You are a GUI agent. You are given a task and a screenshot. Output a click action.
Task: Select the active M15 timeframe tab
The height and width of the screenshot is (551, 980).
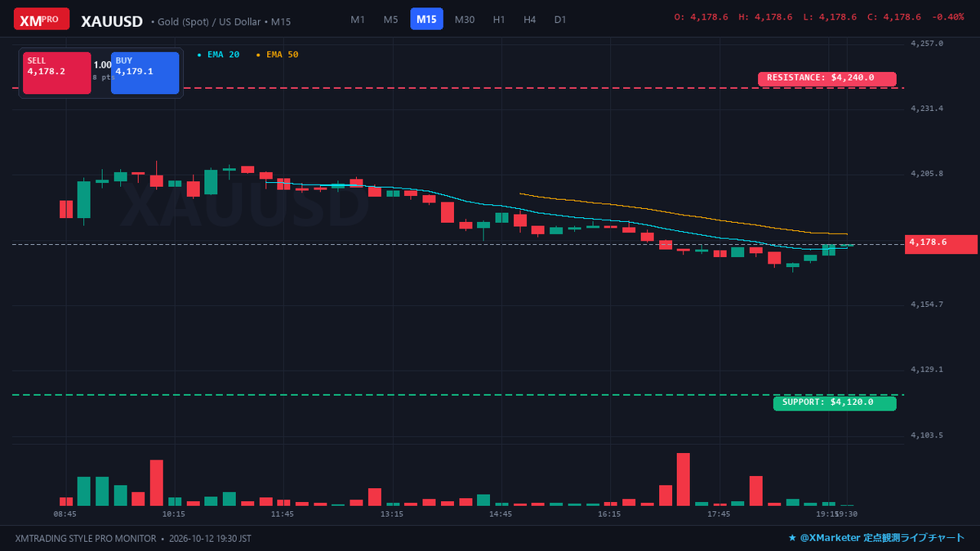[426, 19]
